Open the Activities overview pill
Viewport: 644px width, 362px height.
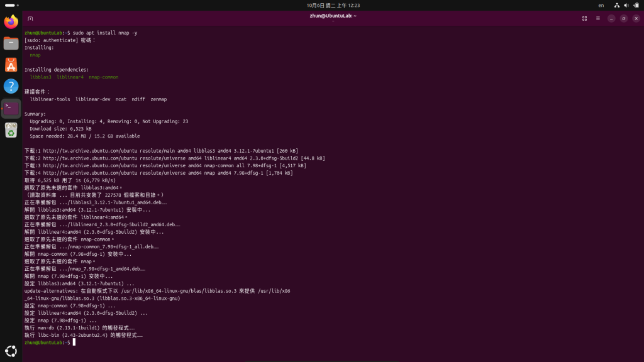(x=11, y=5)
